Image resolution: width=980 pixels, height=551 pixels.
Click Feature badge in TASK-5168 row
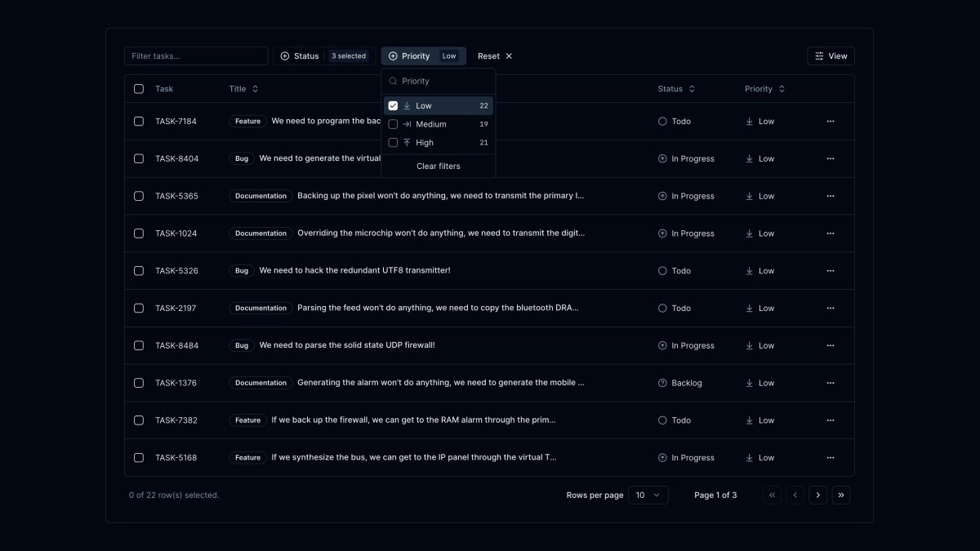click(247, 458)
